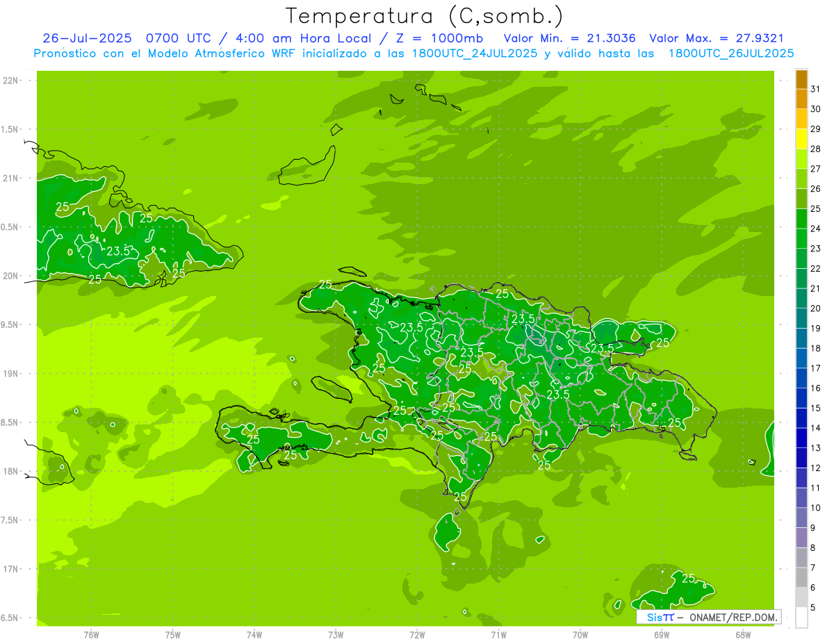Click the legend value "20"
The height and width of the screenshot is (644, 834).
(816, 308)
